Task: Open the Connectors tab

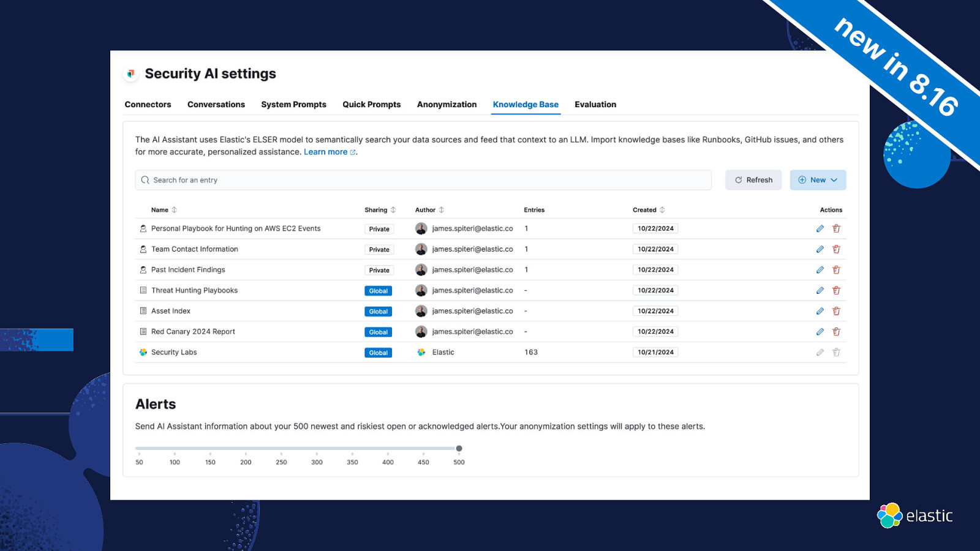Action: tap(148, 105)
